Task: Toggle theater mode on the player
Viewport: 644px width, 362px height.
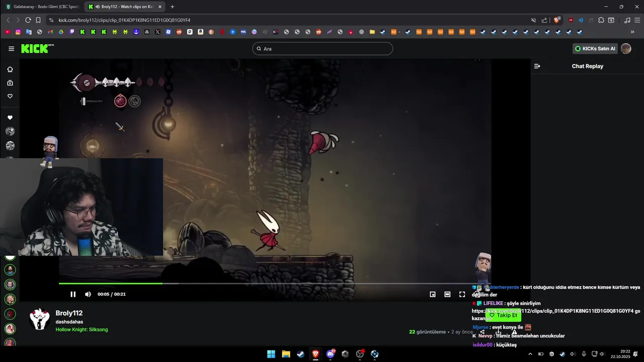Action: click(447, 294)
